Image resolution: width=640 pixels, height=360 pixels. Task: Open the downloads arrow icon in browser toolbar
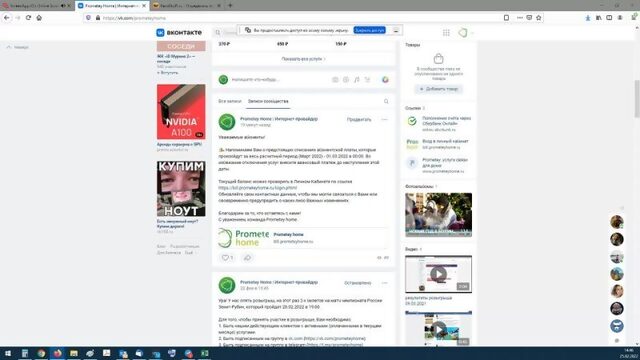[x=588, y=18]
